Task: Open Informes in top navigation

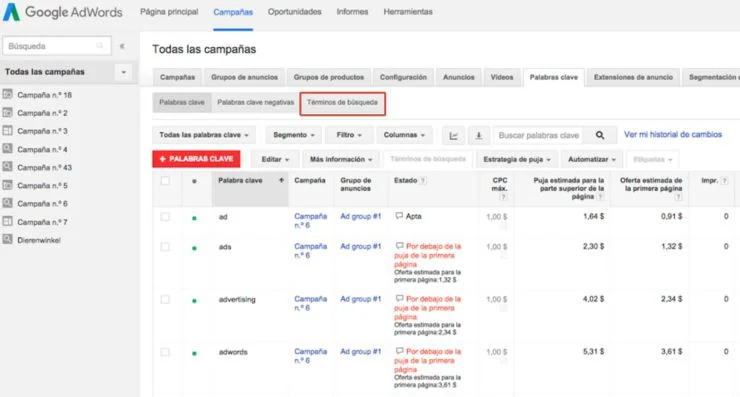Action: click(x=352, y=12)
